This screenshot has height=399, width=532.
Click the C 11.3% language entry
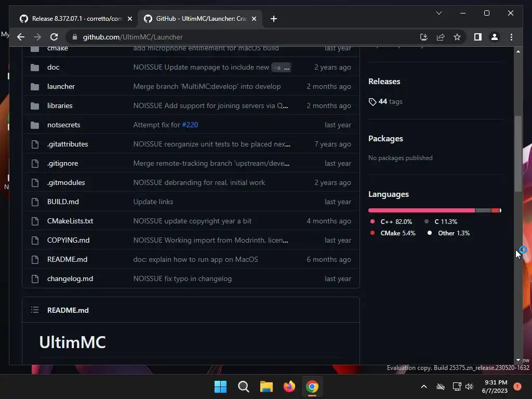pos(441,222)
